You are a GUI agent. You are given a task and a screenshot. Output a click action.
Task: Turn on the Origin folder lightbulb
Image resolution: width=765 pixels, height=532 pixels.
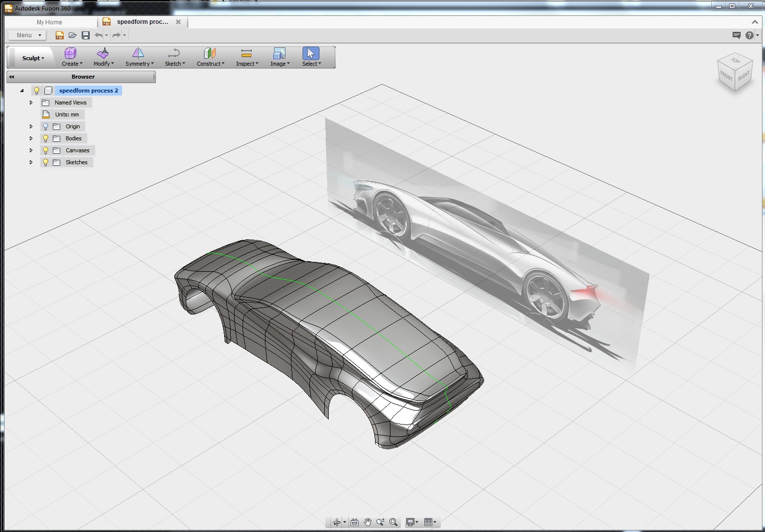click(46, 126)
